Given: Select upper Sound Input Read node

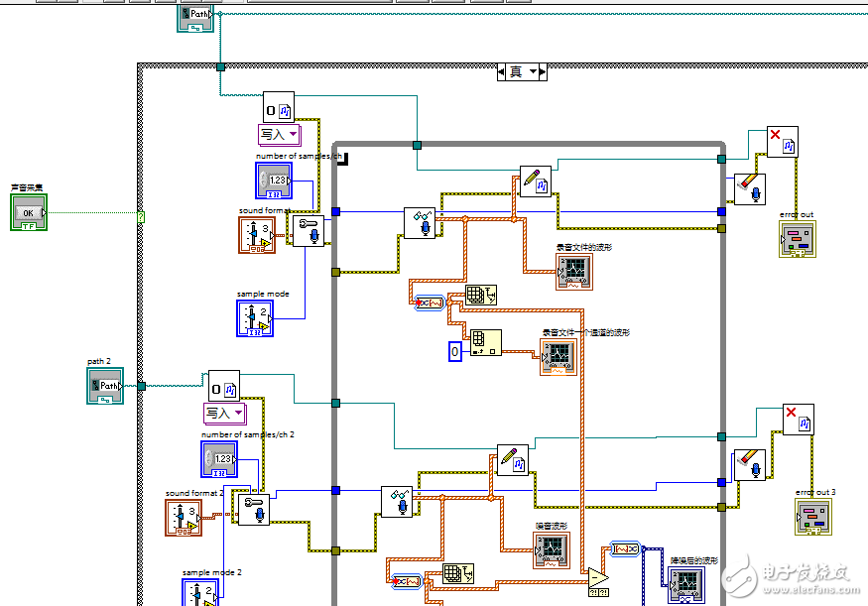Looking at the screenshot, I should click(420, 223).
